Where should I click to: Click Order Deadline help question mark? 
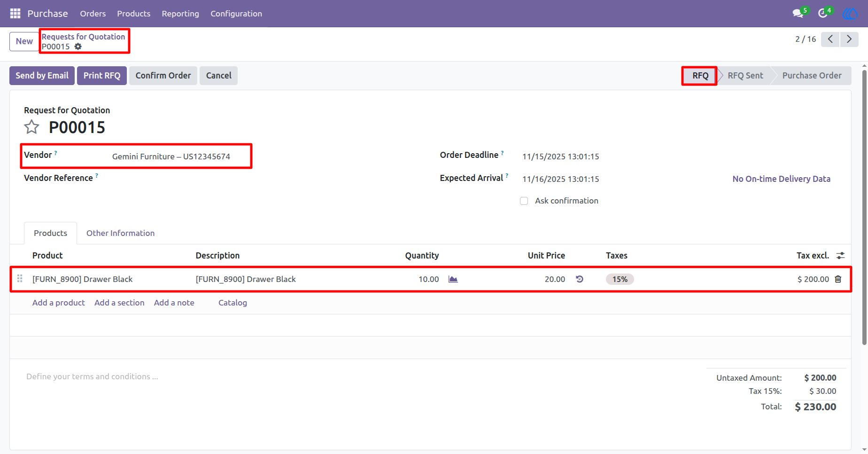(x=502, y=153)
